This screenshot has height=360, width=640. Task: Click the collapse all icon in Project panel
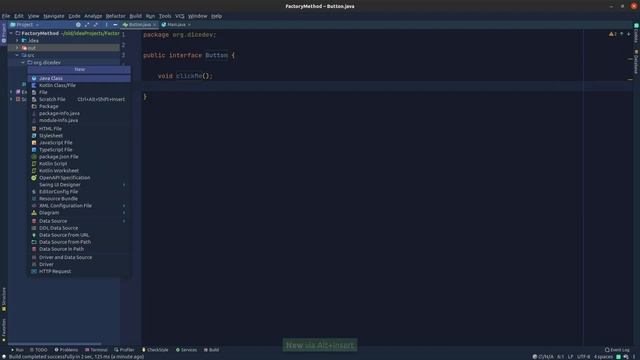(x=96, y=24)
